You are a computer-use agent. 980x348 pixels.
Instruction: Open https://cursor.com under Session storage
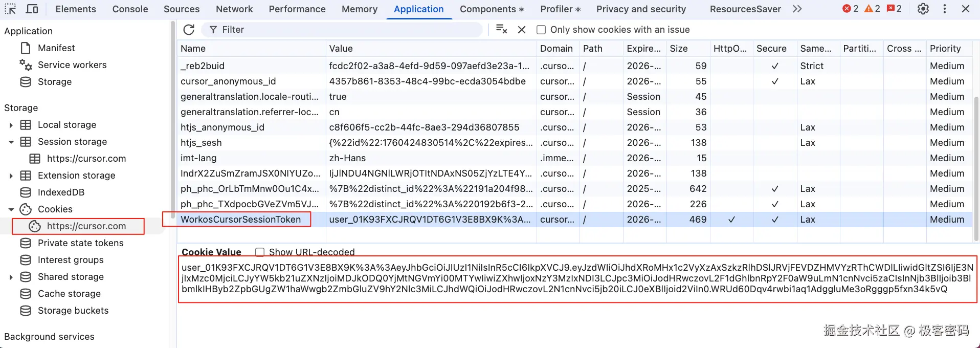coord(86,159)
